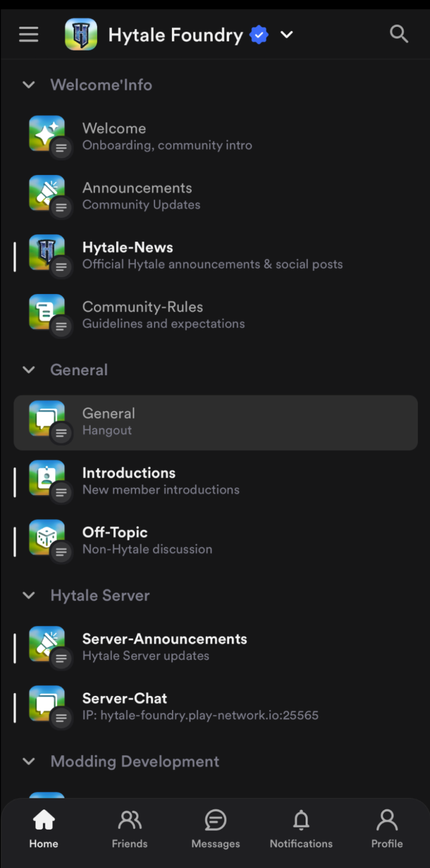The width and height of the screenshot is (430, 868).
Task: Tap the Welcome channel sparkle icon
Action: pos(47,134)
